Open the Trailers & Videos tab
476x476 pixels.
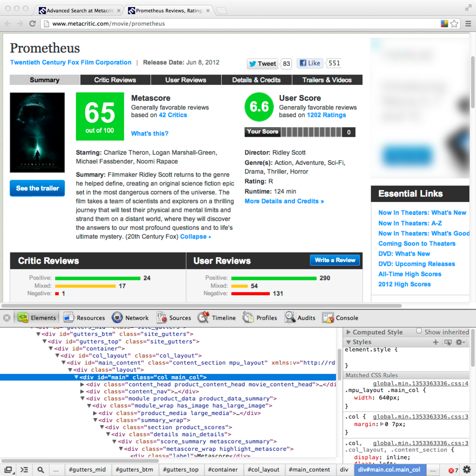click(x=327, y=80)
